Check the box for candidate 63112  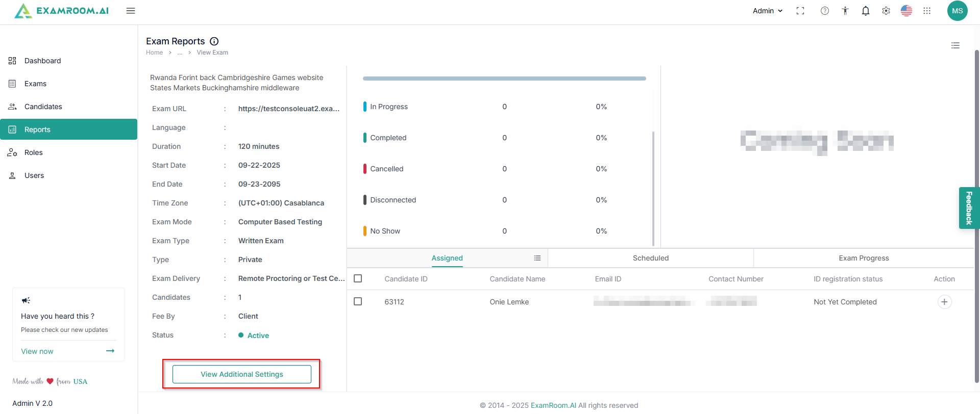358,301
